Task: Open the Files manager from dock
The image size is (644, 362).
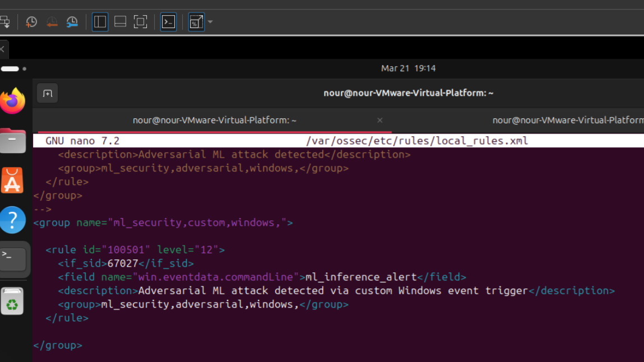Action: coord(12,141)
